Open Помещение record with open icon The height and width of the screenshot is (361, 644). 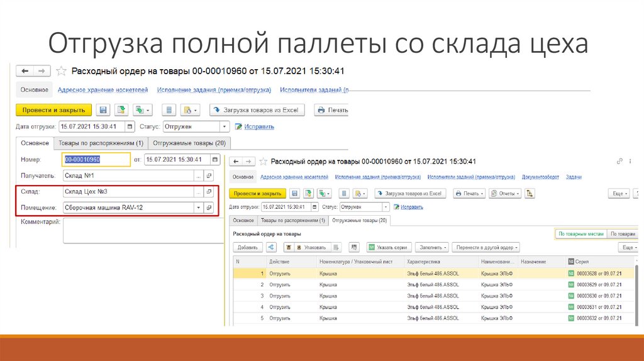coord(209,208)
